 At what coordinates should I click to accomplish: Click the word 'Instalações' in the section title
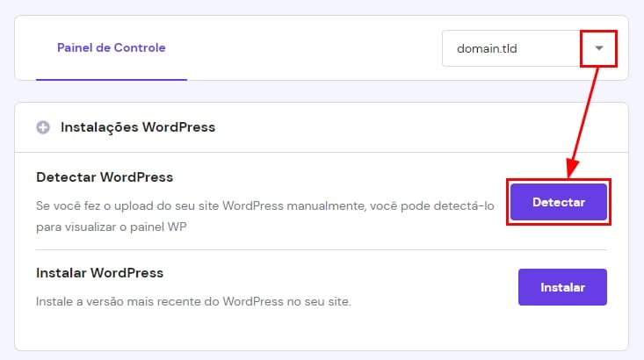pyautogui.click(x=98, y=127)
